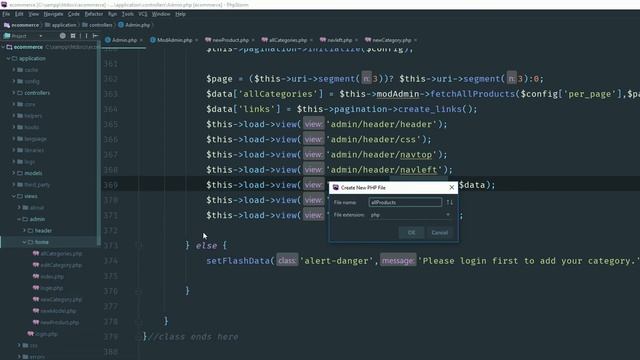Expand the controllers folder arrow
This screenshot has width=640, height=360.
pos(13,93)
